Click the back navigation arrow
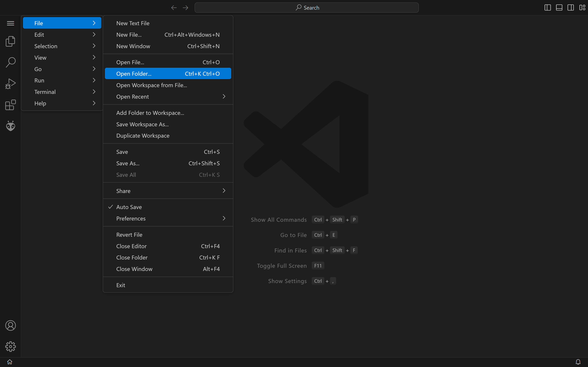This screenshot has height=367, width=588. pyautogui.click(x=173, y=7)
